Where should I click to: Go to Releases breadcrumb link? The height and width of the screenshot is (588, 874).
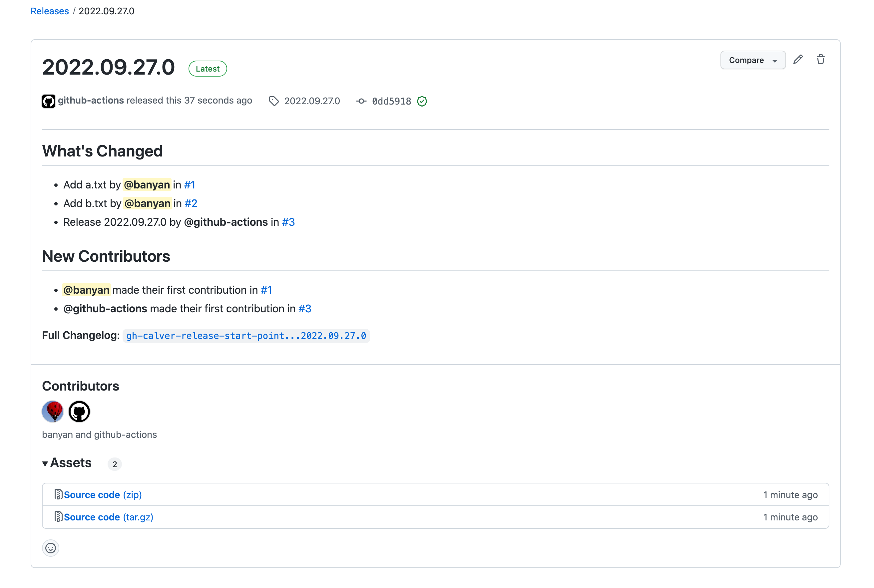pyautogui.click(x=50, y=11)
